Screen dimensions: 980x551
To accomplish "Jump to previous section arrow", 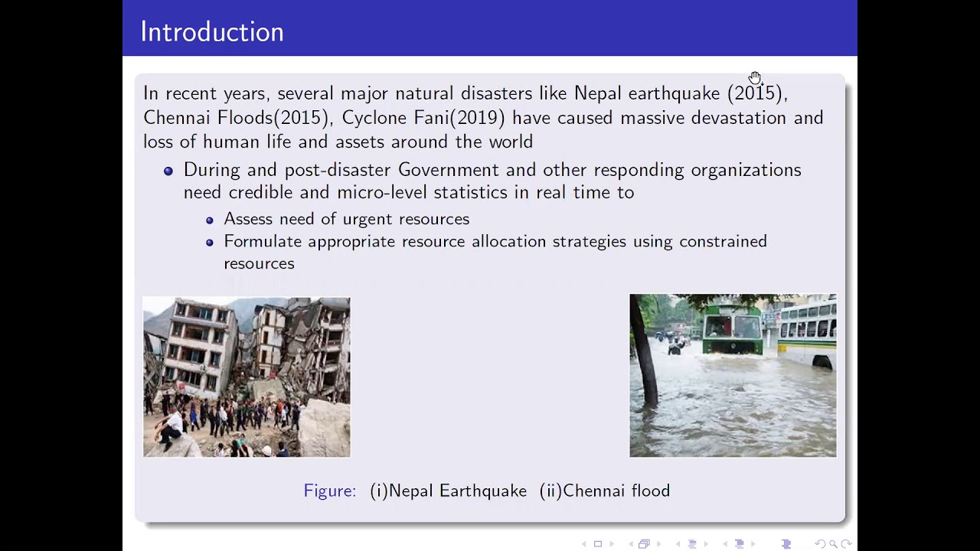I will point(725,544).
